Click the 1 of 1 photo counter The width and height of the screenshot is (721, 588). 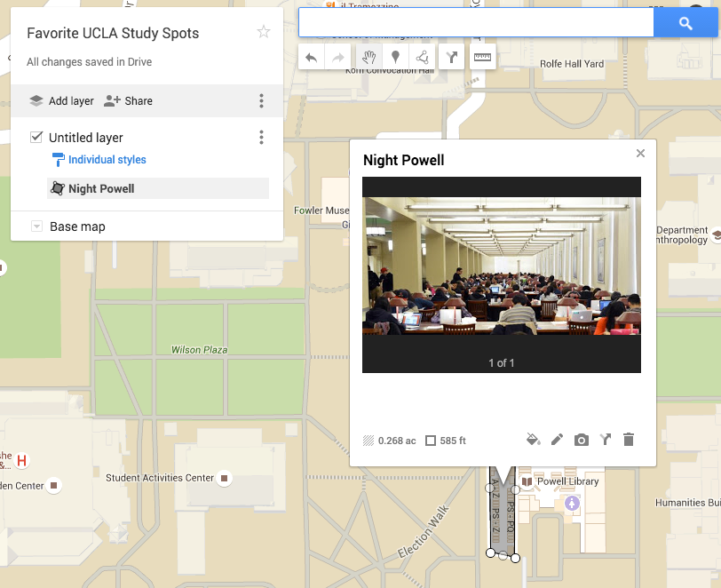(x=501, y=363)
